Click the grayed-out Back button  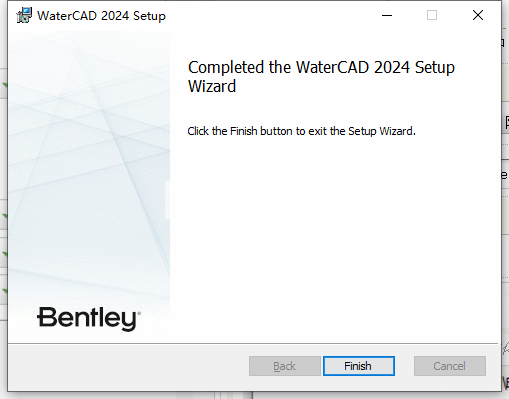click(285, 366)
